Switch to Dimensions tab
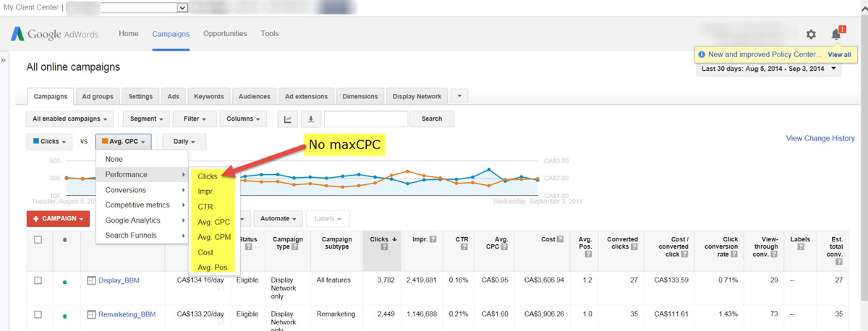868x331 pixels. pos(359,96)
